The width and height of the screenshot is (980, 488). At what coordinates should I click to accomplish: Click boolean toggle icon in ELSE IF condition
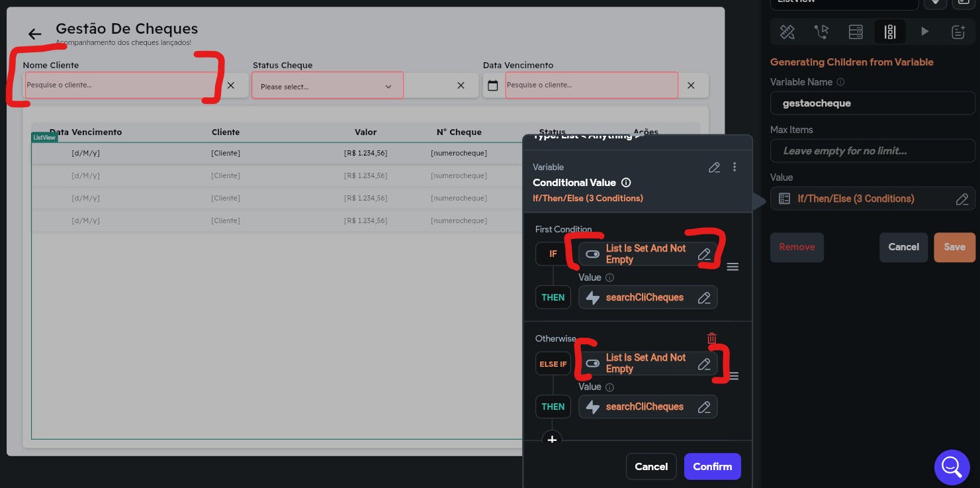(592, 364)
